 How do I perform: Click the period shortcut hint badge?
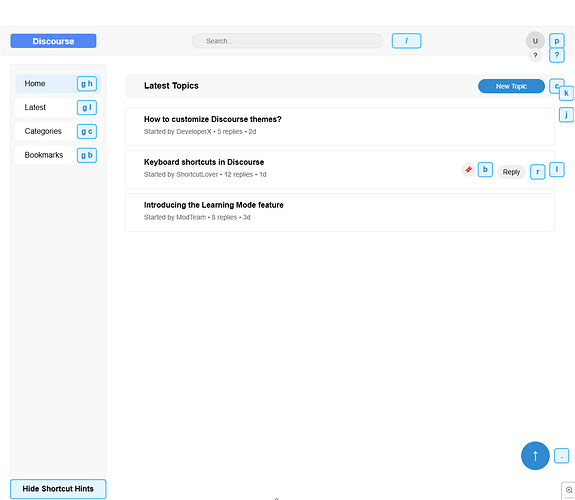pos(561,456)
